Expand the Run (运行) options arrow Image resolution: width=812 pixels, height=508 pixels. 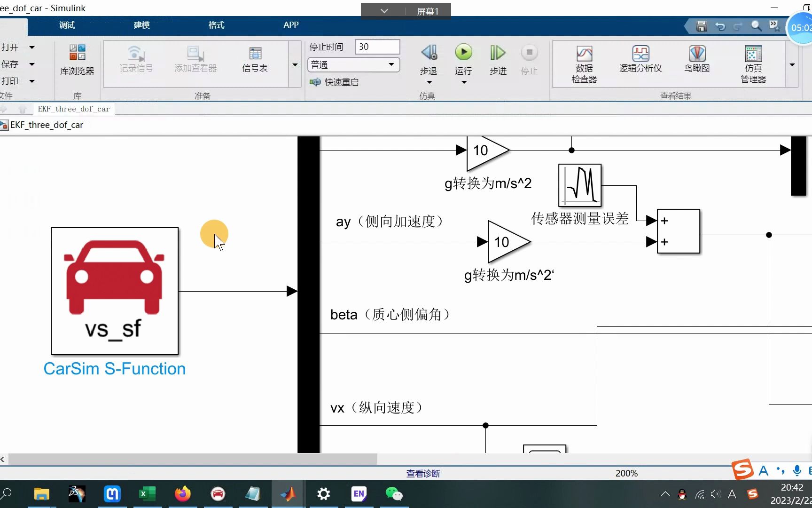pyautogui.click(x=464, y=82)
